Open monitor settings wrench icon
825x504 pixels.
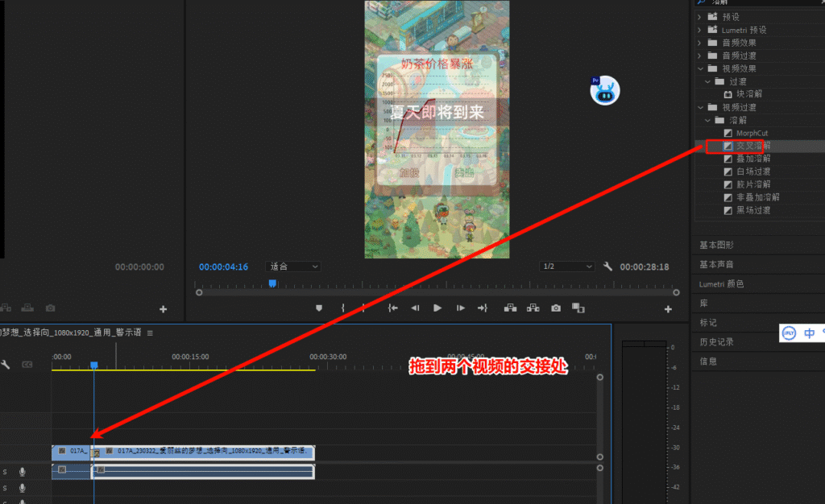[x=608, y=266]
